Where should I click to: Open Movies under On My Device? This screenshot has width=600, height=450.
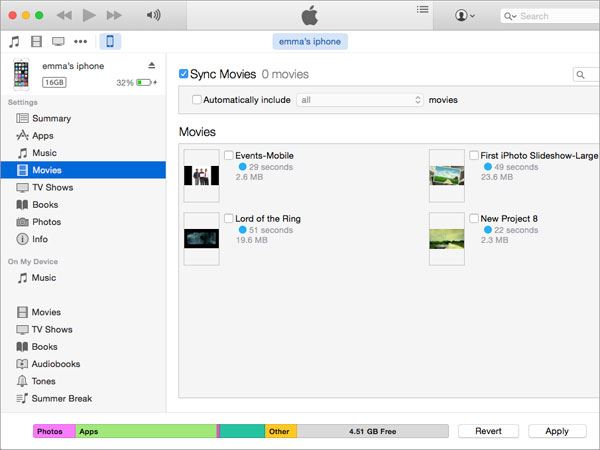coord(83,312)
